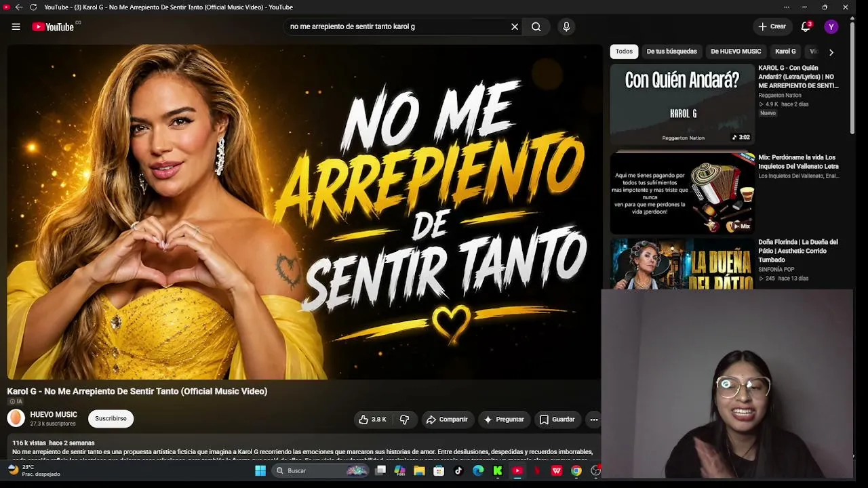Open WPS Office from the taskbar
This screenshot has height=488, width=868.
tap(557, 470)
